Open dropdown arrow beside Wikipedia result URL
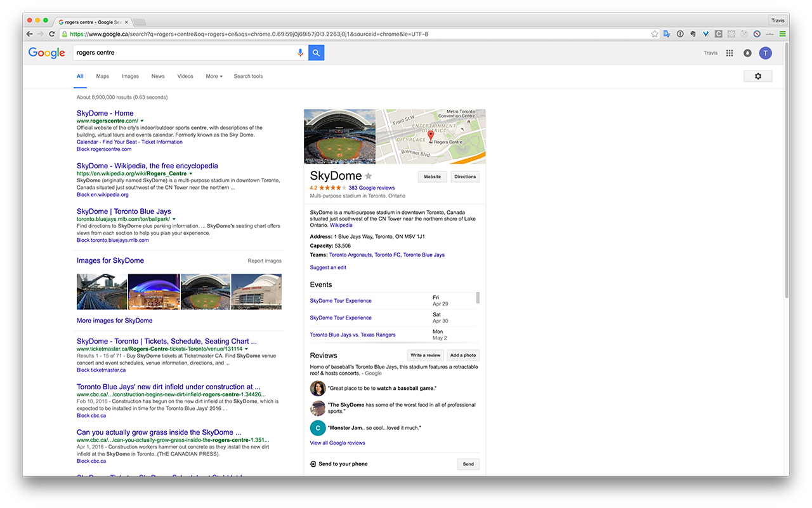Screen dimensions: 812x508 pyautogui.click(x=190, y=173)
